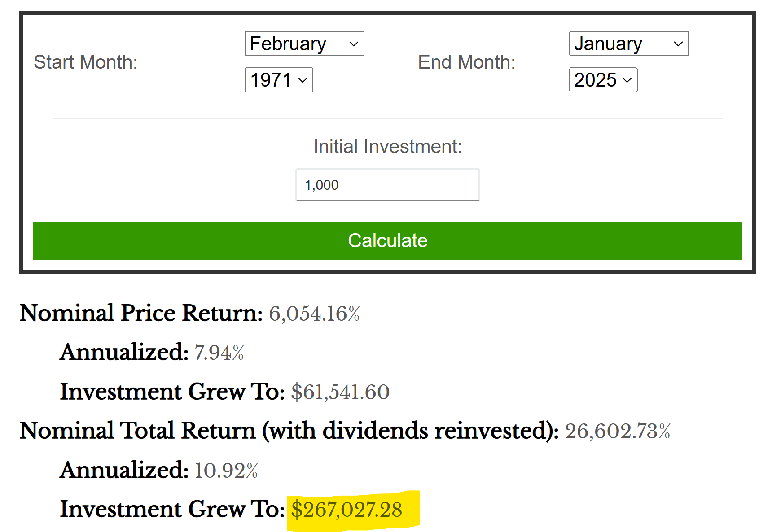The width and height of the screenshot is (772, 532).
Task: Select the 7.94% annualized price return
Action: (x=219, y=353)
